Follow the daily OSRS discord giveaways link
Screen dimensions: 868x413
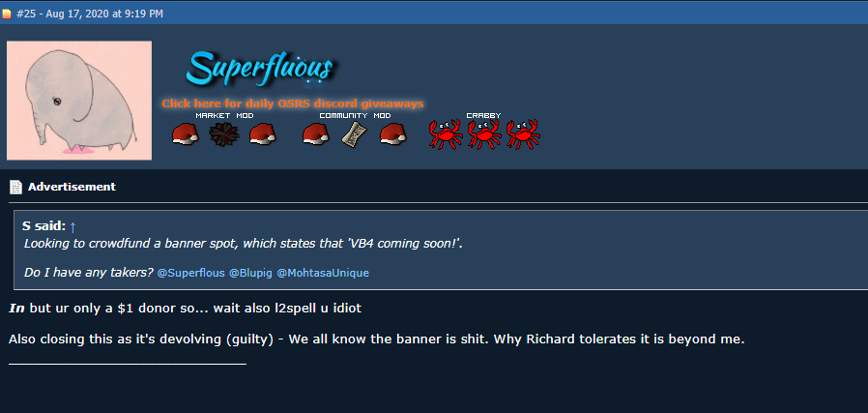pyautogui.click(x=293, y=103)
